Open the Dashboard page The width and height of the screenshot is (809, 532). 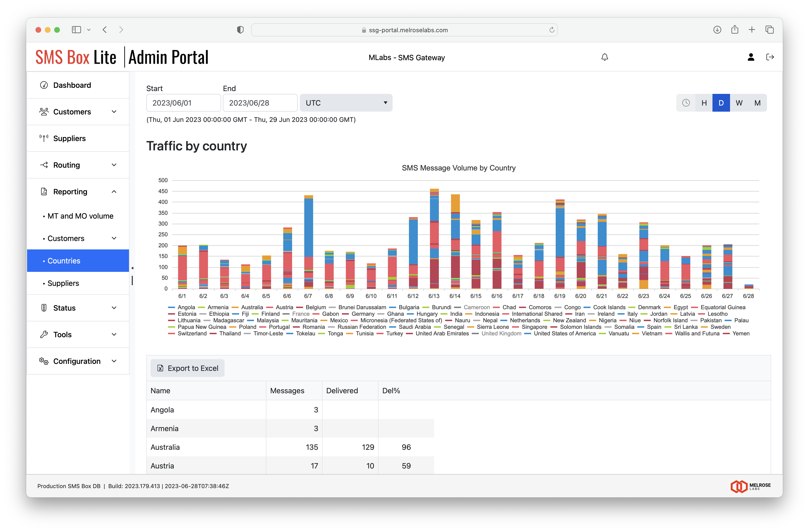tap(78, 85)
